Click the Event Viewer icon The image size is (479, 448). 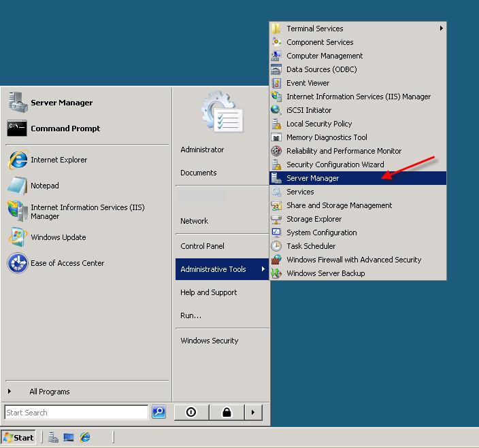[x=276, y=83]
